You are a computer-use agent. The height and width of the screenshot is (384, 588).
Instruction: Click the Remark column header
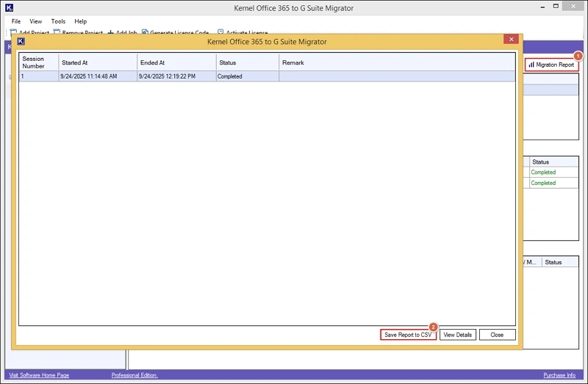click(x=397, y=62)
